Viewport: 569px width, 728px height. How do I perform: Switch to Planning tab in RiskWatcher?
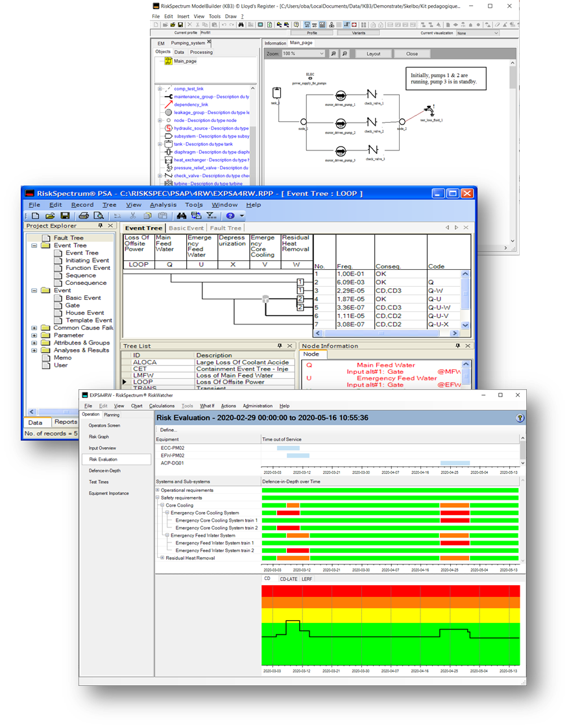coord(112,415)
